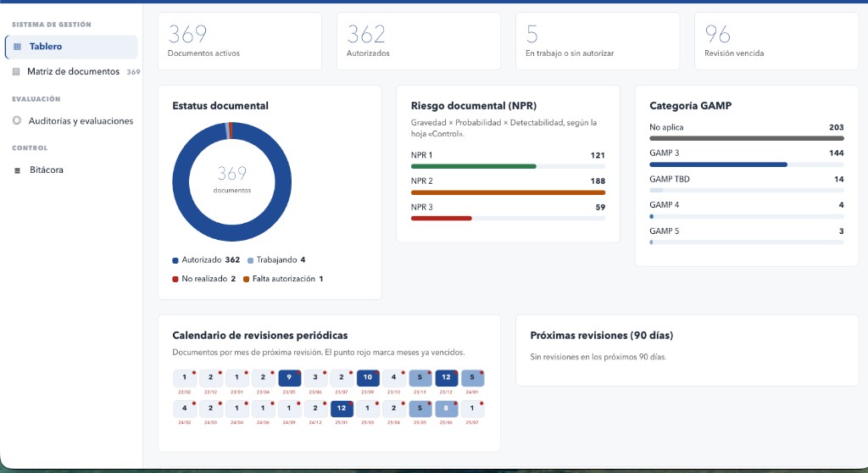The image size is (868, 473).
Task: Click the No aplica GAMP bar
Action: [746, 138]
